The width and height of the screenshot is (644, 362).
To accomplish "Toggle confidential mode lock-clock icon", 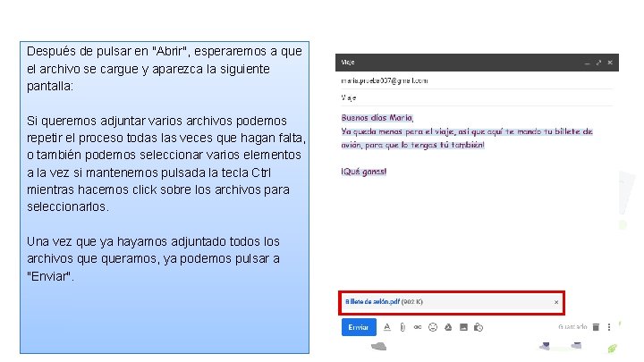I will click(x=479, y=327).
